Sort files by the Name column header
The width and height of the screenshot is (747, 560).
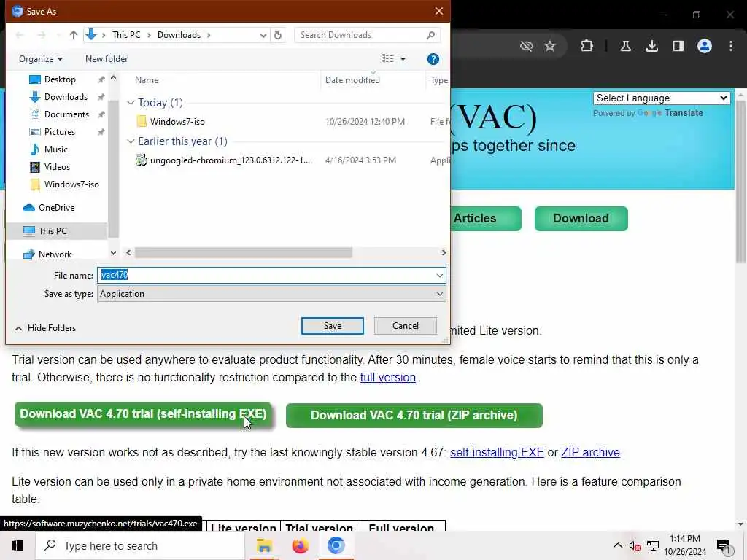pyautogui.click(x=146, y=80)
